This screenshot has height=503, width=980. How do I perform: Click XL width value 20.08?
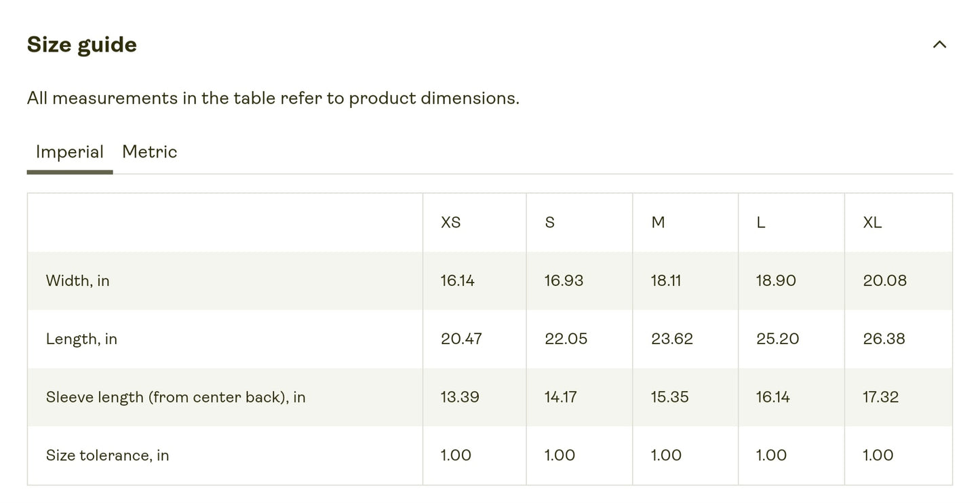click(884, 281)
